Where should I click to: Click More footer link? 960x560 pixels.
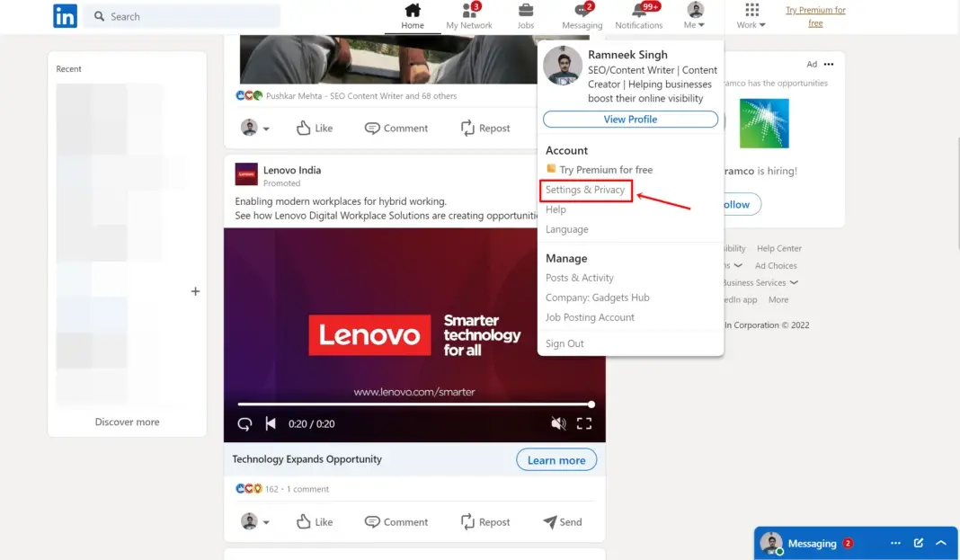778,300
